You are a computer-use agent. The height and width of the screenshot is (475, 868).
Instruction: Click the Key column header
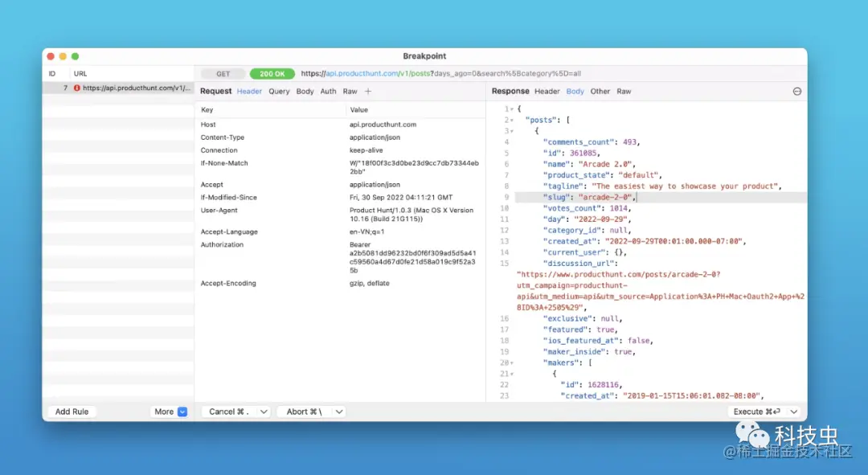click(x=207, y=110)
